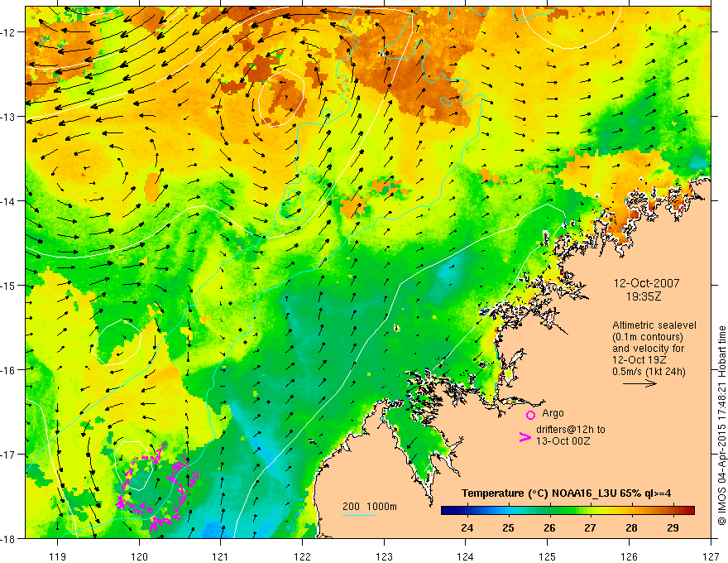The height and width of the screenshot is (563, 728).
Task: Click the '29' color bar tick label
Action: point(673,527)
